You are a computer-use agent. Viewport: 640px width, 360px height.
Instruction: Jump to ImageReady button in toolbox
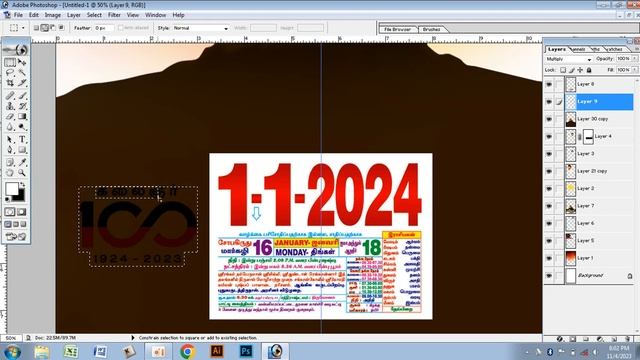tap(16, 236)
